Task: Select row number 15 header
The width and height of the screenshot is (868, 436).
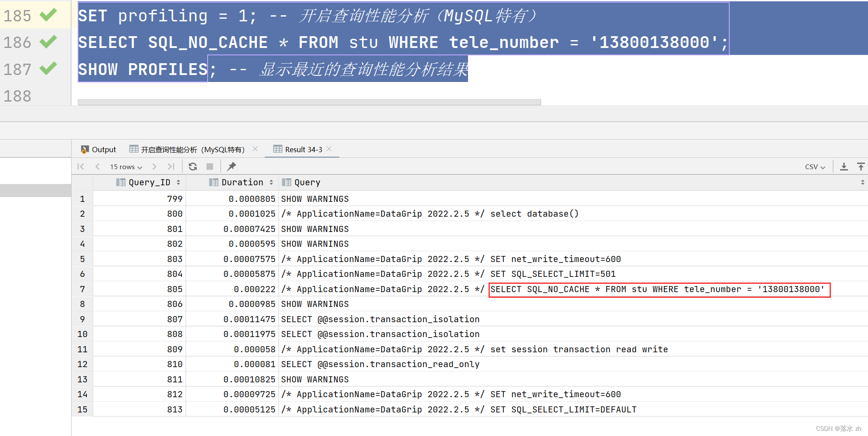Action: pyautogui.click(x=82, y=409)
